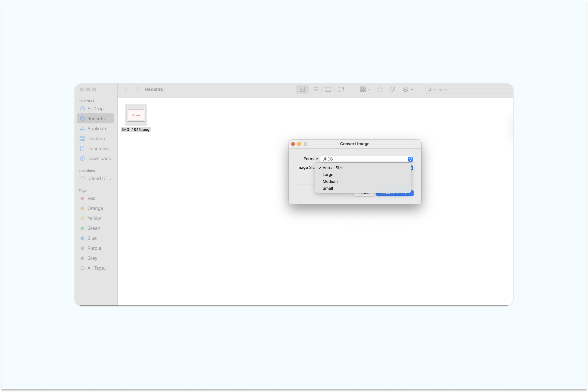Select Medium from the Image Size menu
Image resolution: width=588 pixels, height=392 pixels.
point(330,181)
